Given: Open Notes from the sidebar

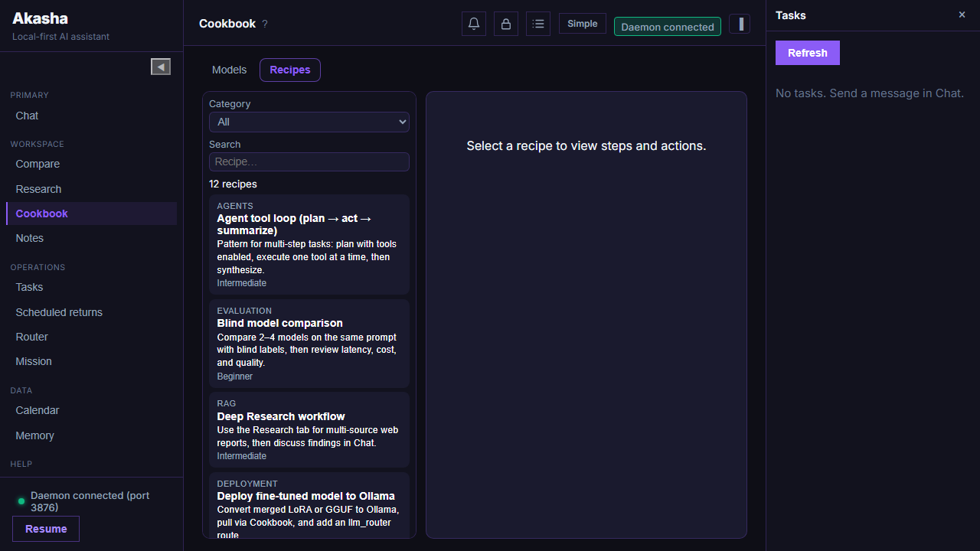Looking at the screenshot, I should pyautogui.click(x=91, y=238).
